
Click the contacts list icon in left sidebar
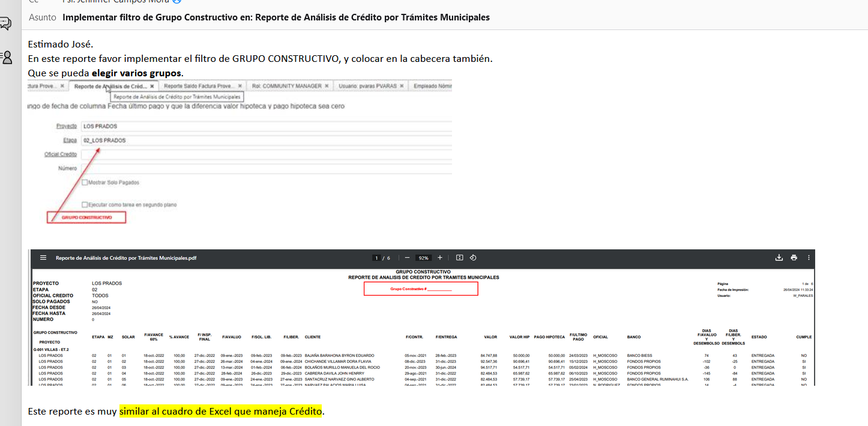click(5, 57)
